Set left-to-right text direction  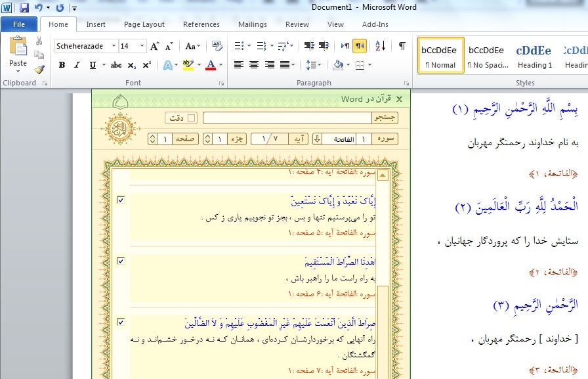click(x=345, y=46)
